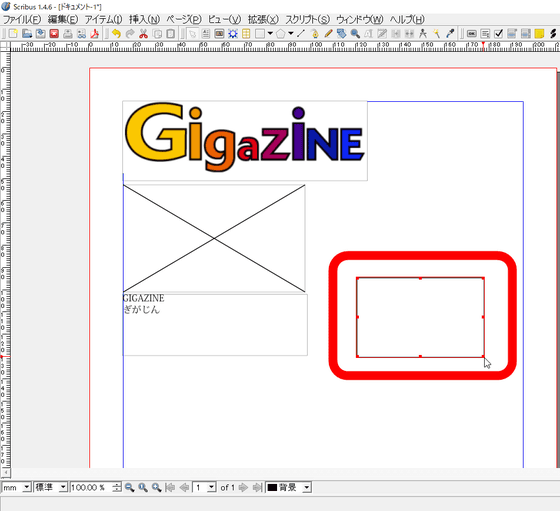Click the New document icon
The height and width of the screenshot is (511, 560).
13,34
